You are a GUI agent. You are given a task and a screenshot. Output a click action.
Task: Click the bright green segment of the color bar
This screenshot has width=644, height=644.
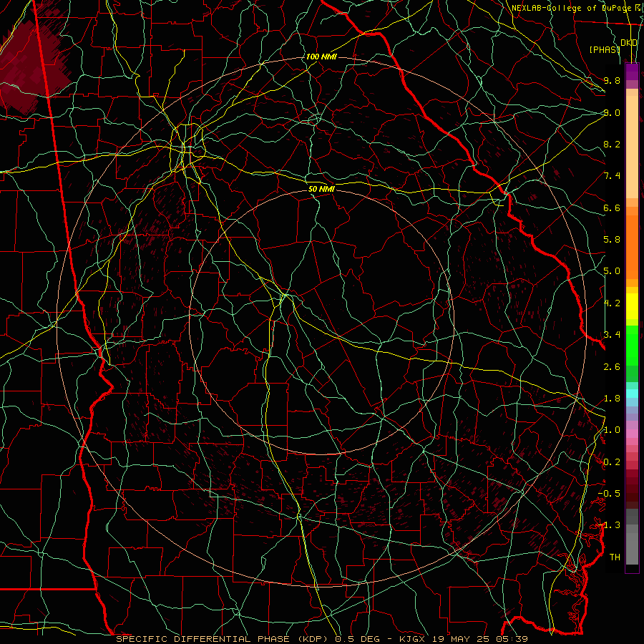pos(632,345)
